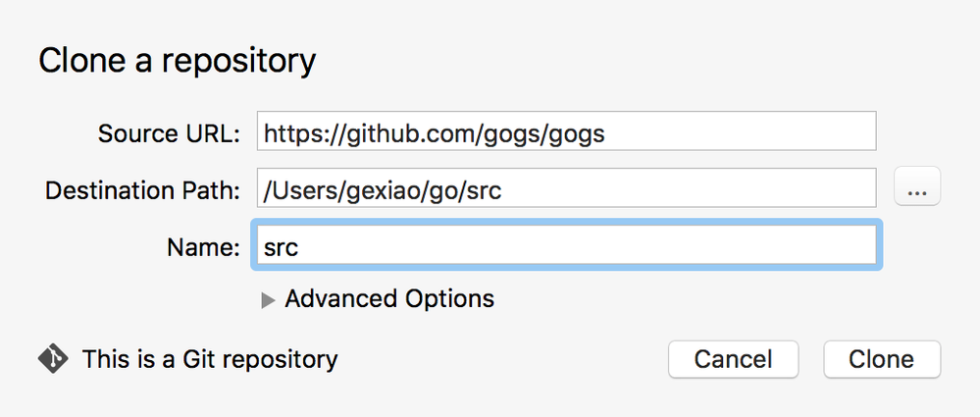Focus the Source URL input field
The image size is (980, 417).
tap(566, 131)
